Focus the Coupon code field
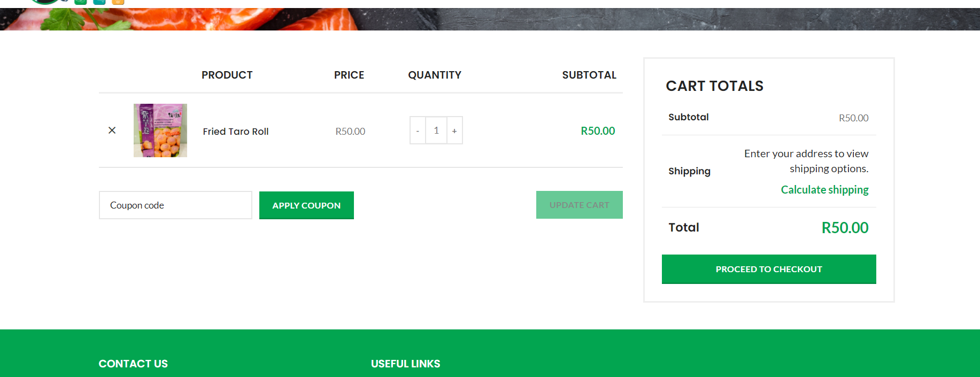This screenshot has height=377, width=980. pyautogui.click(x=175, y=205)
